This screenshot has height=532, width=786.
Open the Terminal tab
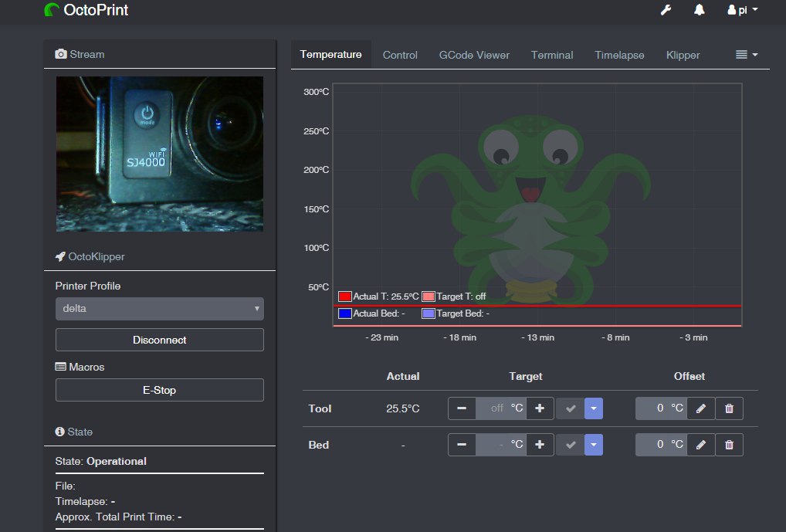pyautogui.click(x=552, y=55)
